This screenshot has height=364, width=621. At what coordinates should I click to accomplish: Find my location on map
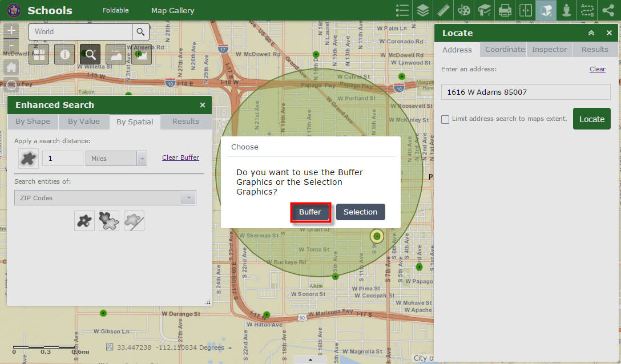(x=11, y=85)
